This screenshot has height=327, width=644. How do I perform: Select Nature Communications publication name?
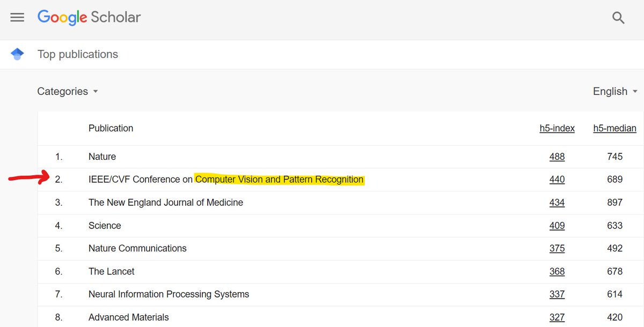click(137, 249)
